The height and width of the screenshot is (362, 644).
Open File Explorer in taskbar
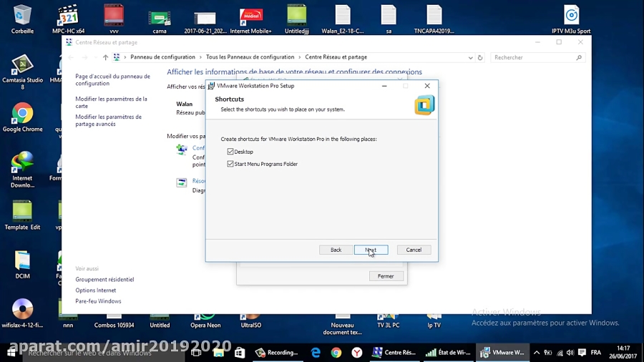click(218, 352)
